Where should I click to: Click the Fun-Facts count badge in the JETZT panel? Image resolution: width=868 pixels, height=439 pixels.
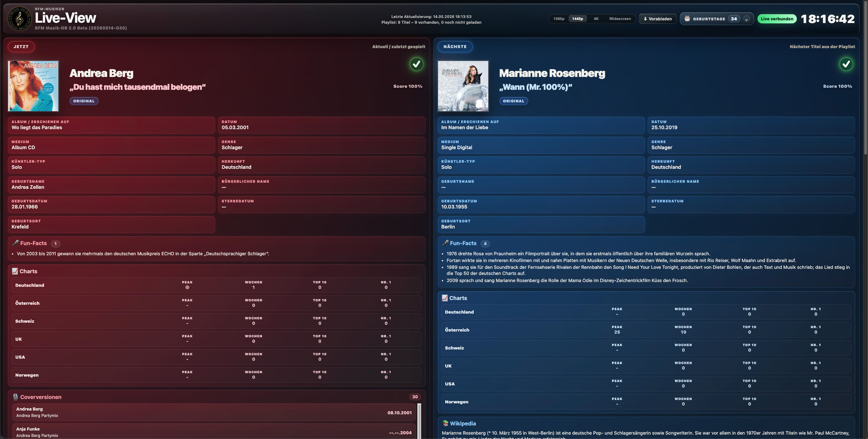pos(55,244)
